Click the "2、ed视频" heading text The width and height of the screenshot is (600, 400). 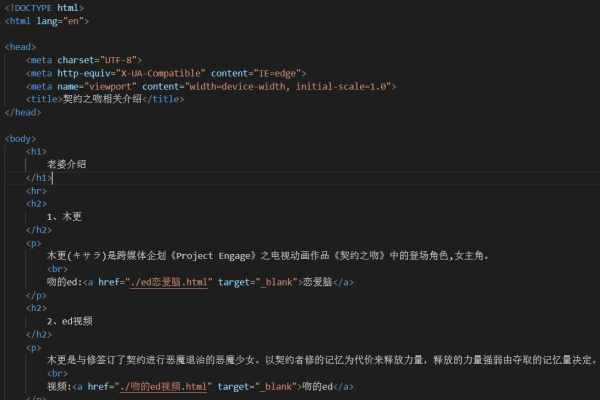tap(72, 321)
